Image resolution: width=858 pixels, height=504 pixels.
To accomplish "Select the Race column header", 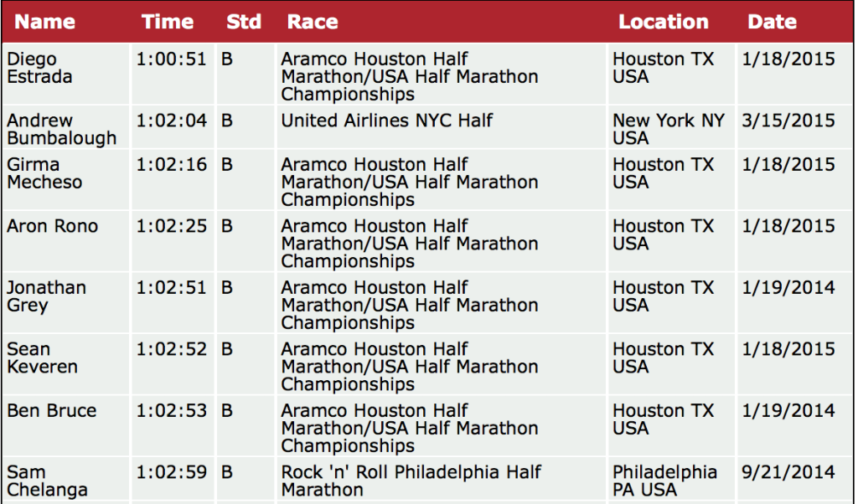I will (313, 22).
